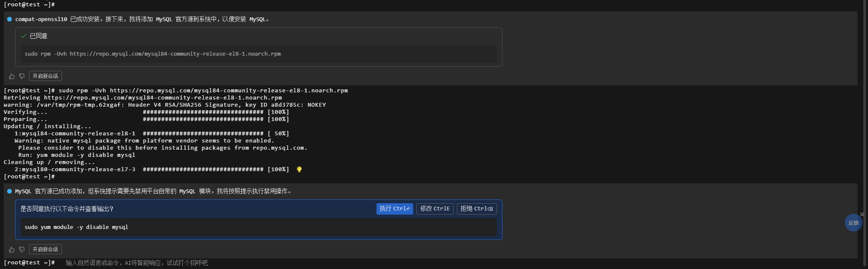Click the blue dot beside MySQL 官方源 message
868x269 pixels.
point(9,191)
